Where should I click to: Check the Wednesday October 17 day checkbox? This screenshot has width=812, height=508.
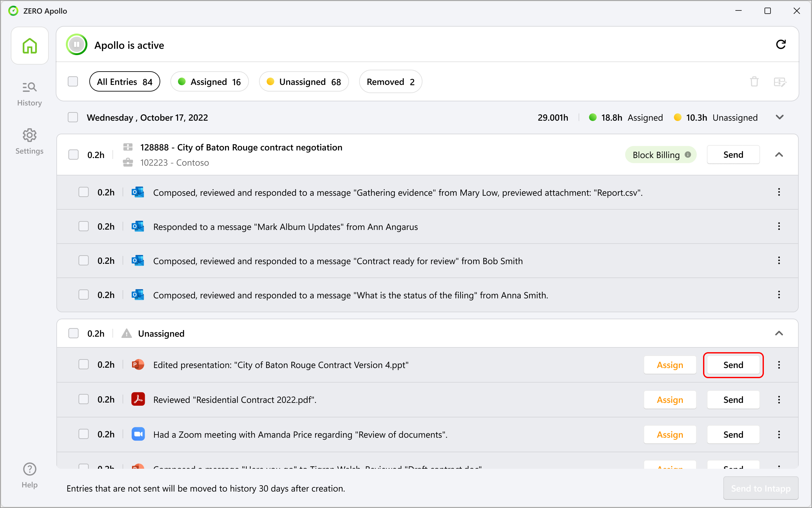[x=73, y=117]
